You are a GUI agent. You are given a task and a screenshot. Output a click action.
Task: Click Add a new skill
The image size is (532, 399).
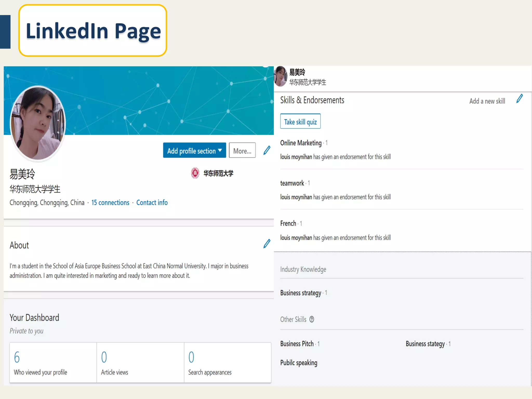pyautogui.click(x=487, y=101)
